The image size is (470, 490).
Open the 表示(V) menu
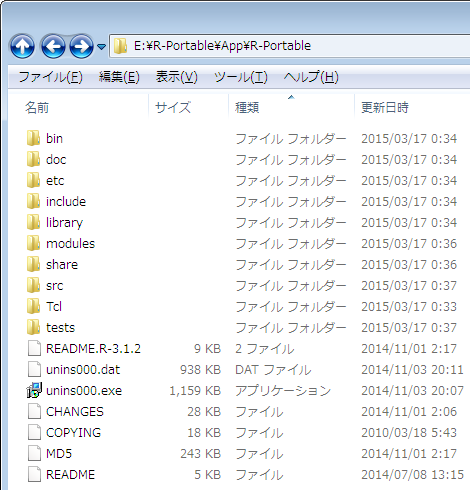point(177,77)
